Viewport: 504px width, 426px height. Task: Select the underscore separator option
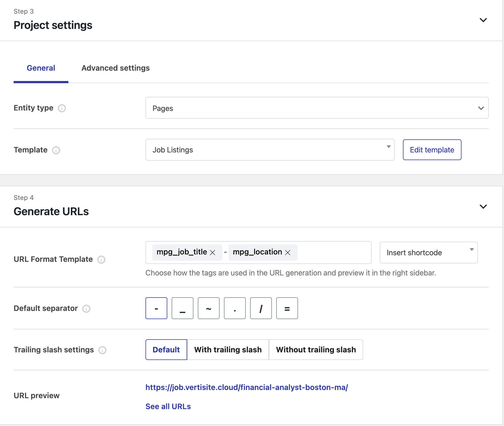(x=183, y=308)
